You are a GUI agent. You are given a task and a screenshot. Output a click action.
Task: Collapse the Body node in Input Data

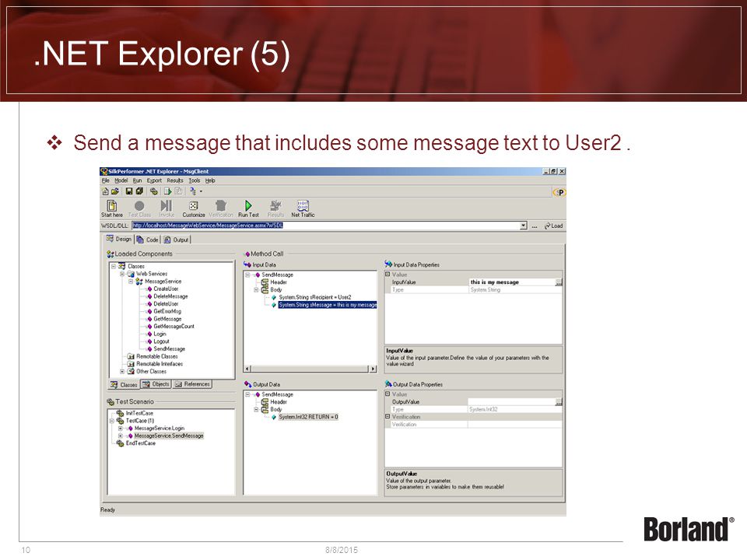[x=256, y=289]
